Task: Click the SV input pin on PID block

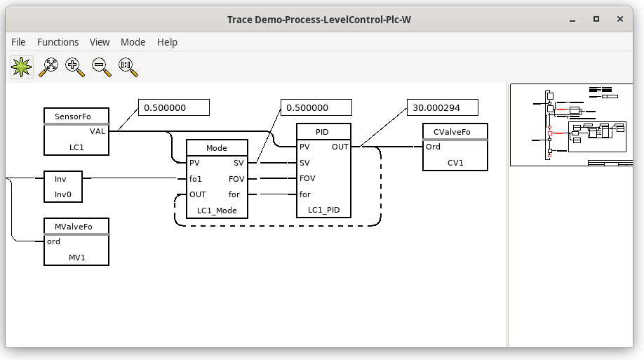Action: (304, 163)
